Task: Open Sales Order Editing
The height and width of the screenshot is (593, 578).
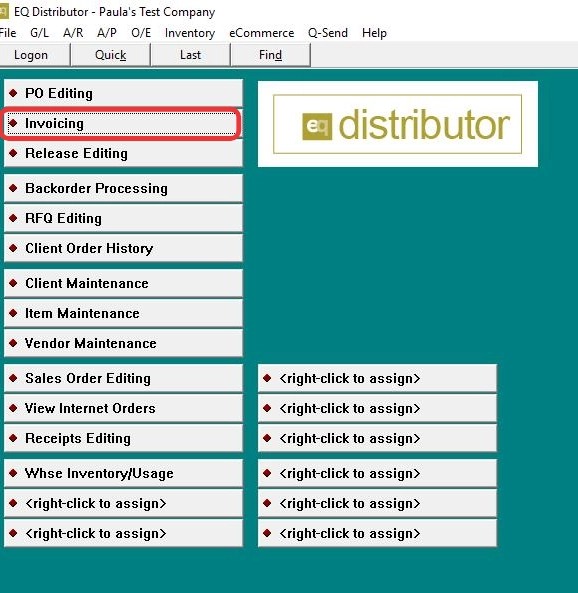Action: tap(123, 378)
